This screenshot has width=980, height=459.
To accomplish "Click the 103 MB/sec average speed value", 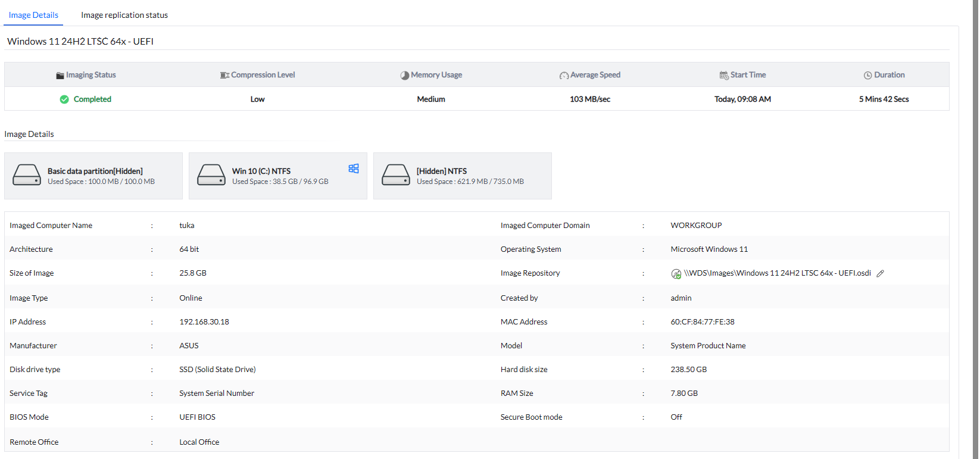I will click(x=590, y=99).
